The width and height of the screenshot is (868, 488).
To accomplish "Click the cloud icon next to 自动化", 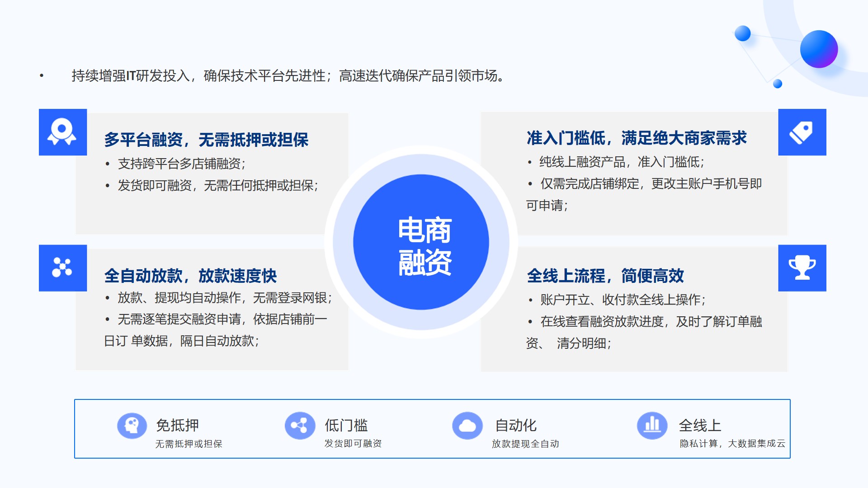I will [x=467, y=426].
